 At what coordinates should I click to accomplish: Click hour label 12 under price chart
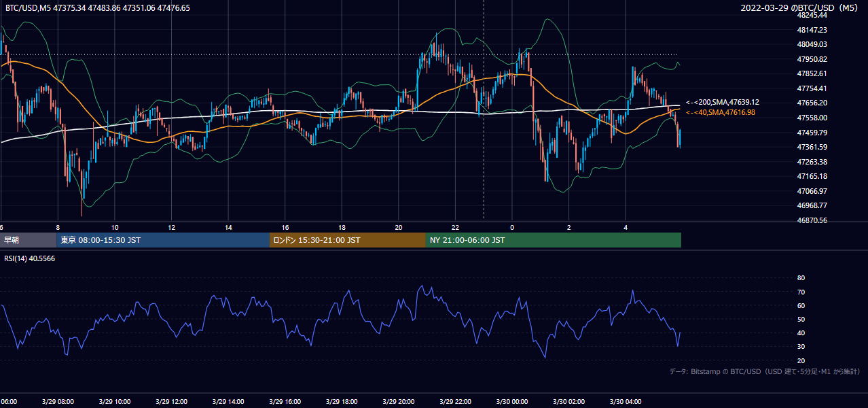[x=172, y=227]
